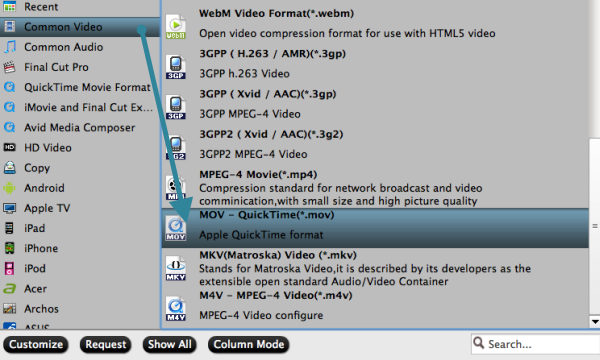Click '3GPP h.263 Video' description
Image resolution: width=600 pixels, height=360 pixels.
point(244,73)
